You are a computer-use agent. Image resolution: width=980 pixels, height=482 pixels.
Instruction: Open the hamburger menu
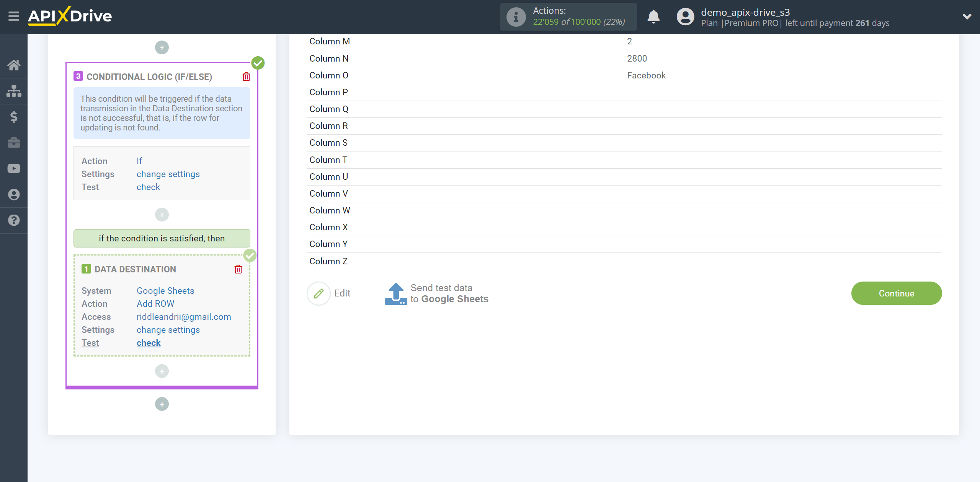click(14, 16)
